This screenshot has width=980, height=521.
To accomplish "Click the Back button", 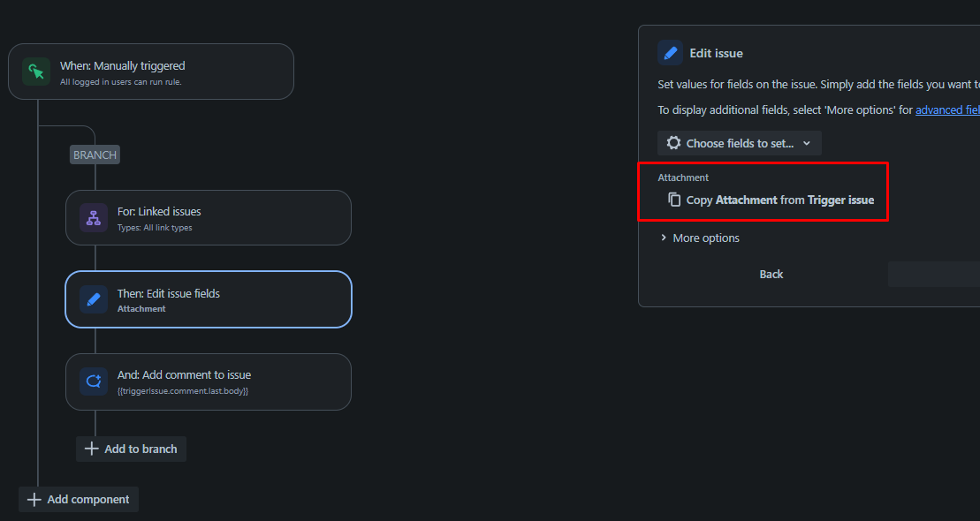I will point(771,274).
